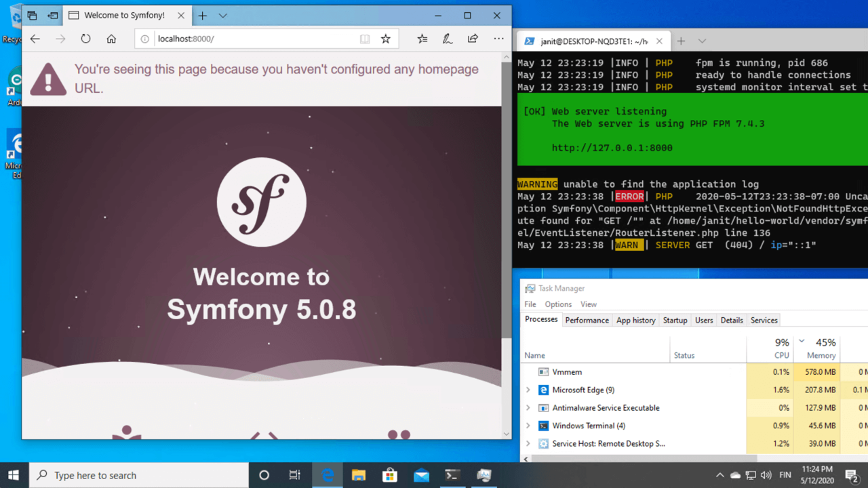Switch to the Services tab
This screenshot has width=868, height=488.
pyautogui.click(x=764, y=320)
